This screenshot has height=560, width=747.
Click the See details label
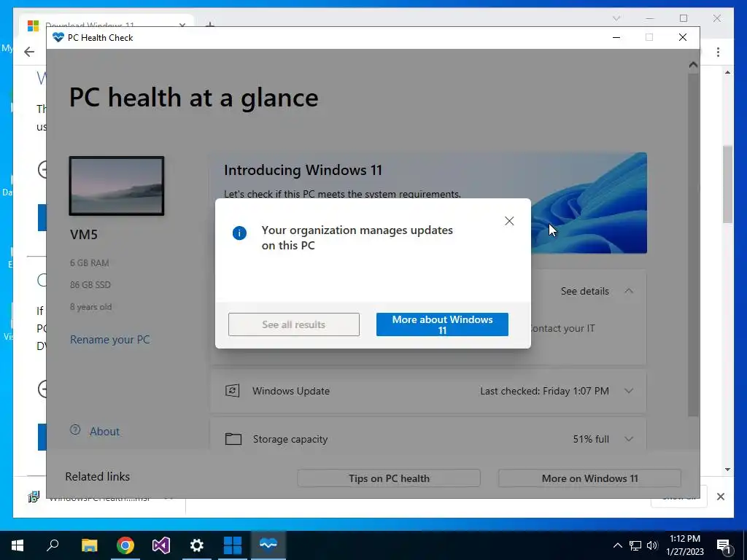click(584, 291)
